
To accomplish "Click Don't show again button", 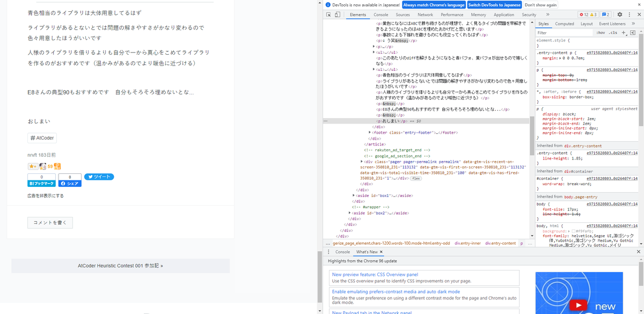I will click(540, 4).
